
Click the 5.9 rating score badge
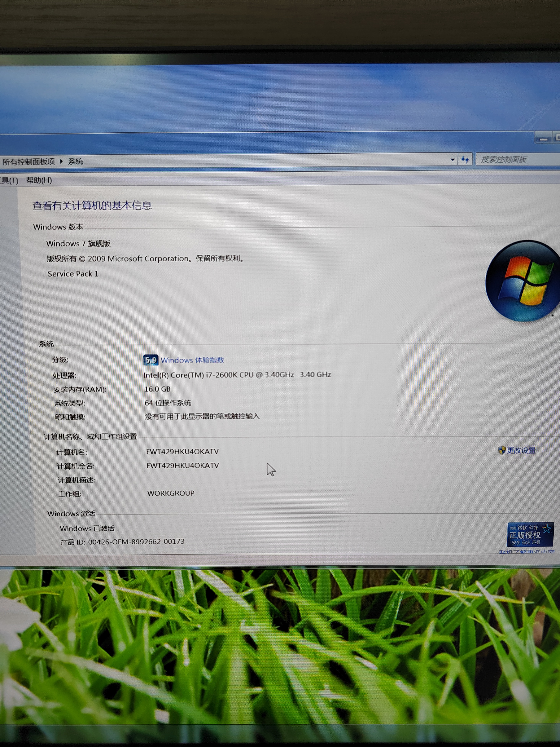pyautogui.click(x=151, y=360)
